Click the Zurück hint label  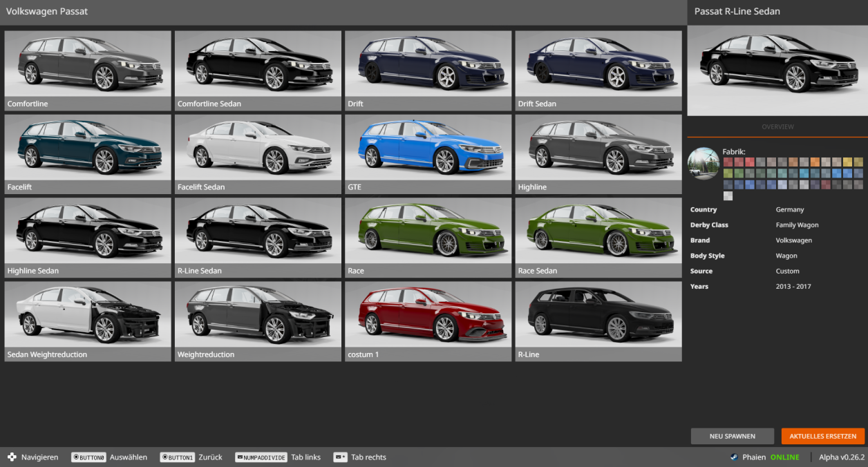[x=210, y=457]
